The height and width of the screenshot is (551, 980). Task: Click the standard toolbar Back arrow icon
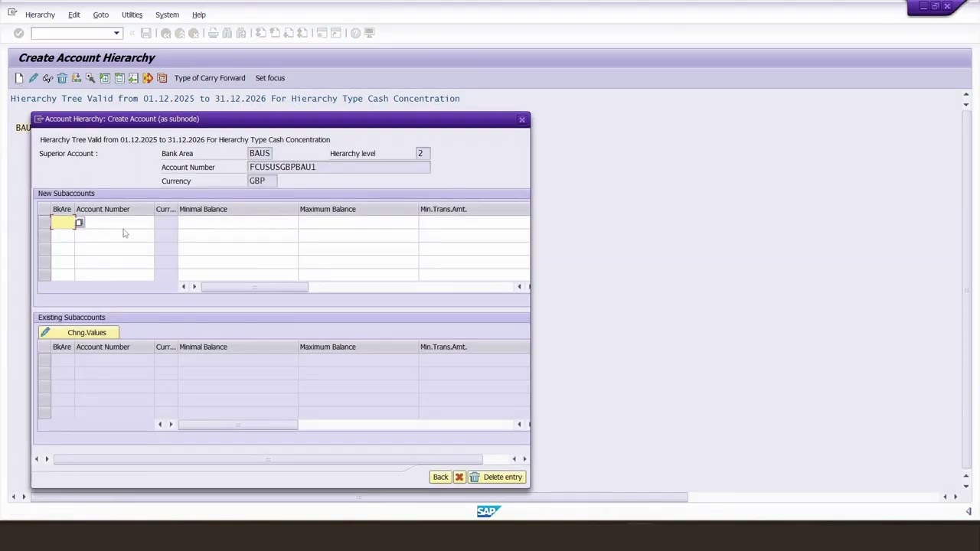(x=165, y=33)
